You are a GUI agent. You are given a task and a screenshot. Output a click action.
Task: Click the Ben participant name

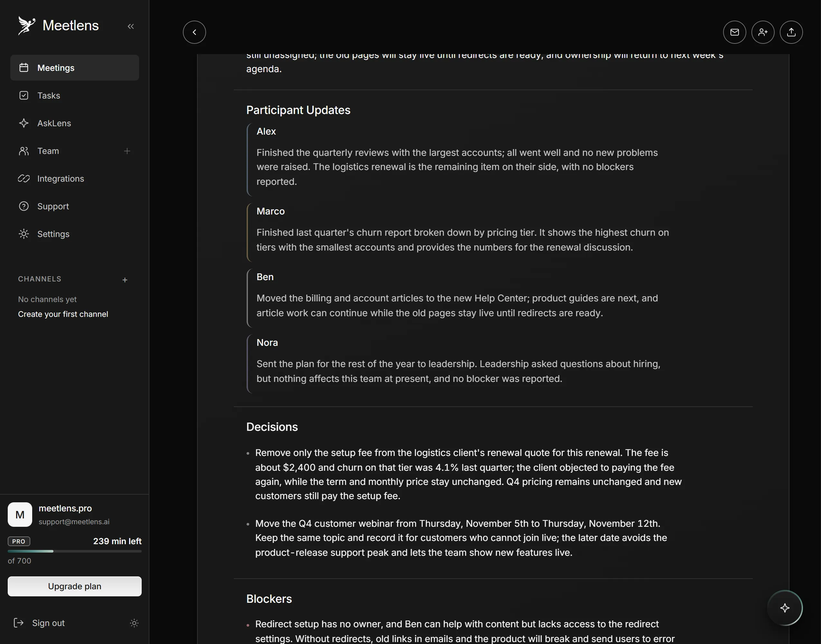point(265,277)
